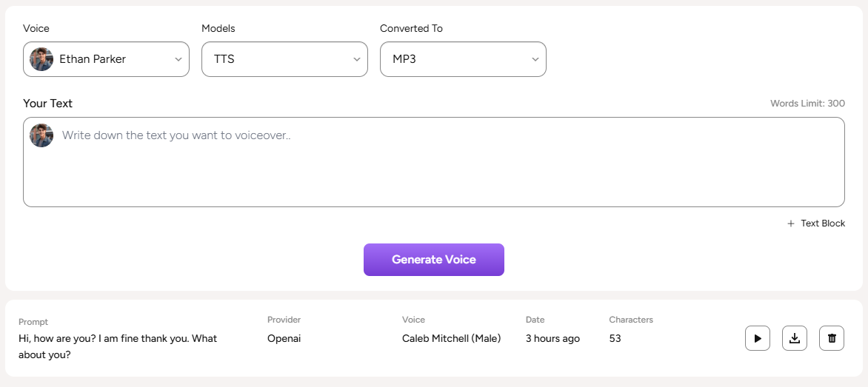The height and width of the screenshot is (387, 868).
Task: Click the '3 hours ago' date value
Action: click(552, 338)
